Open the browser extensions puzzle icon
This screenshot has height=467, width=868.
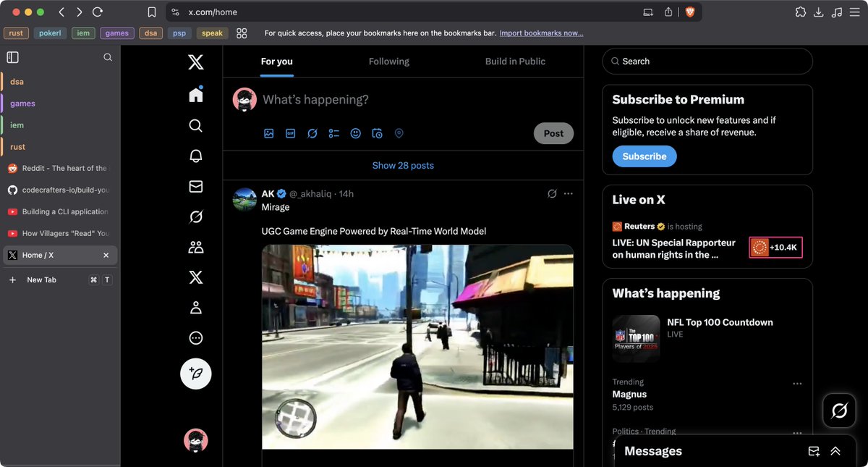coord(800,12)
